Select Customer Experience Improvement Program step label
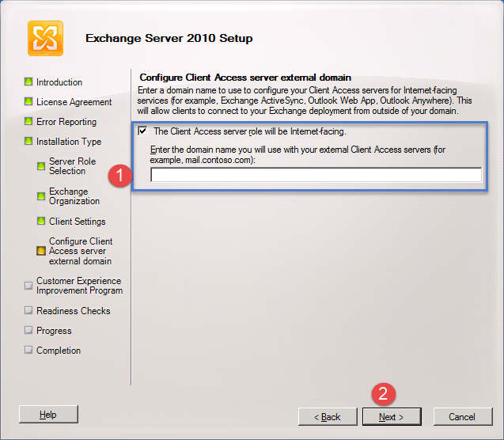Screen dimensions: 504x440 pyautogui.click(x=79, y=286)
